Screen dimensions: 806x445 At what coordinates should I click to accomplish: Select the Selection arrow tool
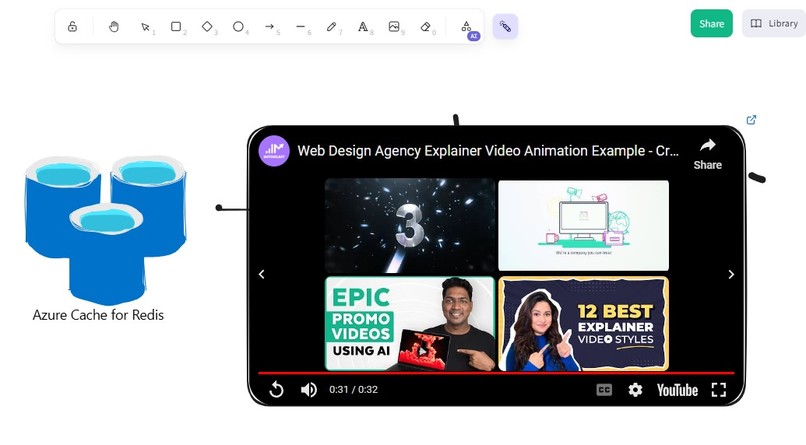[x=145, y=26]
